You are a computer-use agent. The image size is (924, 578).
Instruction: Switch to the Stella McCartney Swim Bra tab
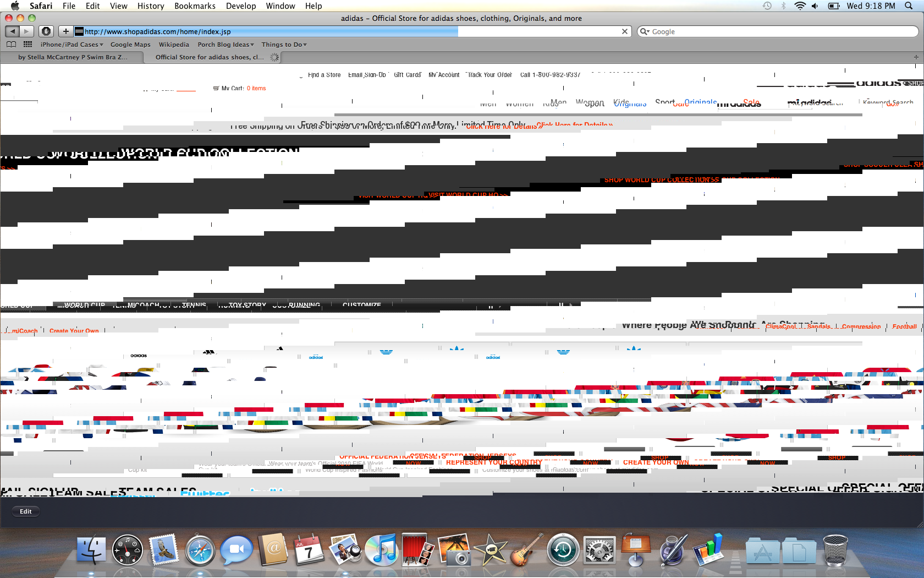click(72, 57)
